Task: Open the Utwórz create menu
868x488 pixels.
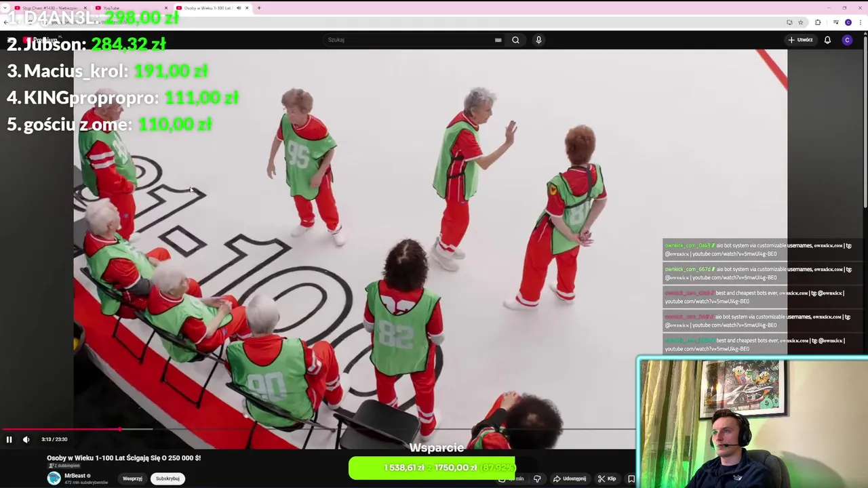Action: click(x=800, y=40)
